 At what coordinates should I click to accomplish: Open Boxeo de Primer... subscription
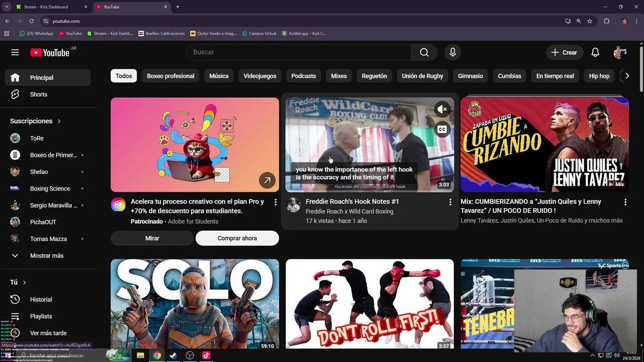(48, 155)
